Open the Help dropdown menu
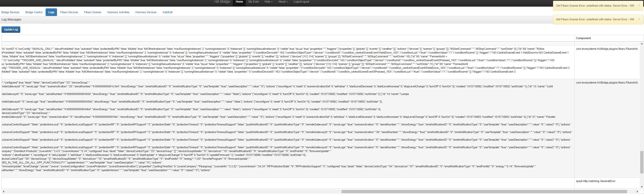The height and width of the screenshot is (196, 644). pos(269,2)
